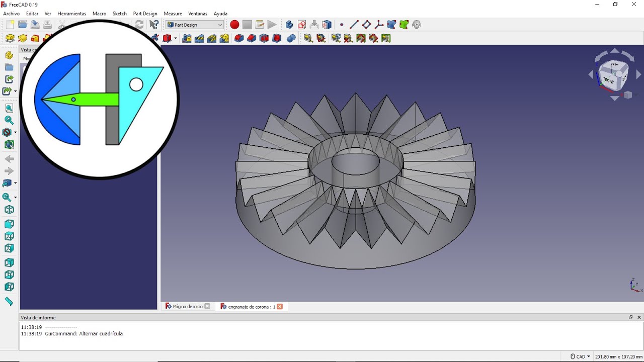The image size is (644, 362).
Task: Create a datum line
Action: pyautogui.click(x=354, y=25)
